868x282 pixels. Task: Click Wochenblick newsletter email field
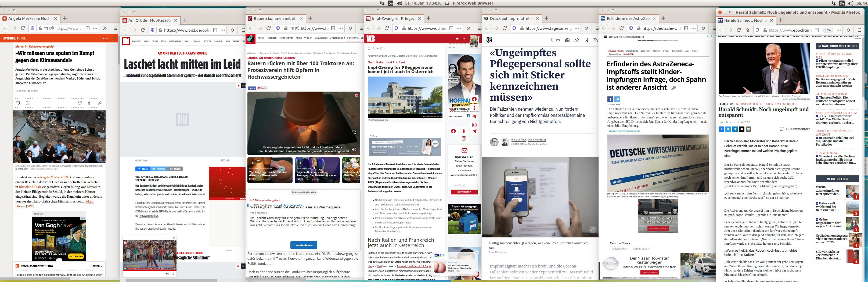(x=464, y=186)
